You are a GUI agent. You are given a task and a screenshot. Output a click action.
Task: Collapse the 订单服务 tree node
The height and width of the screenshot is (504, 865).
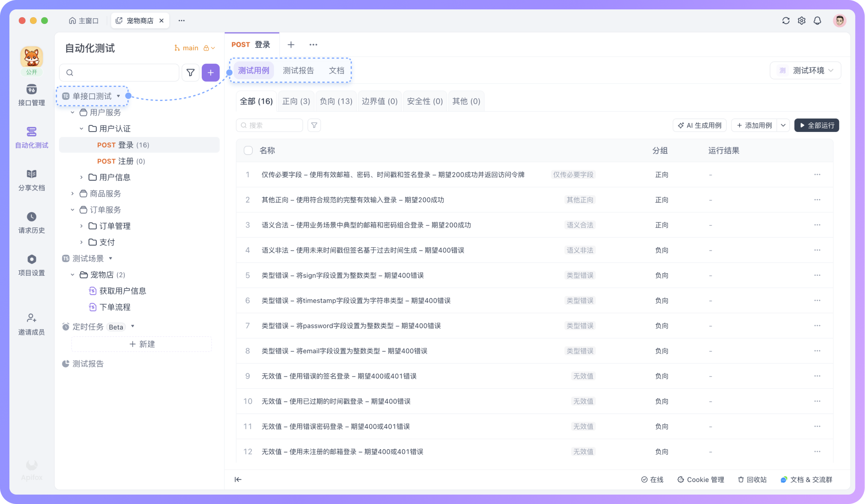pos(73,209)
